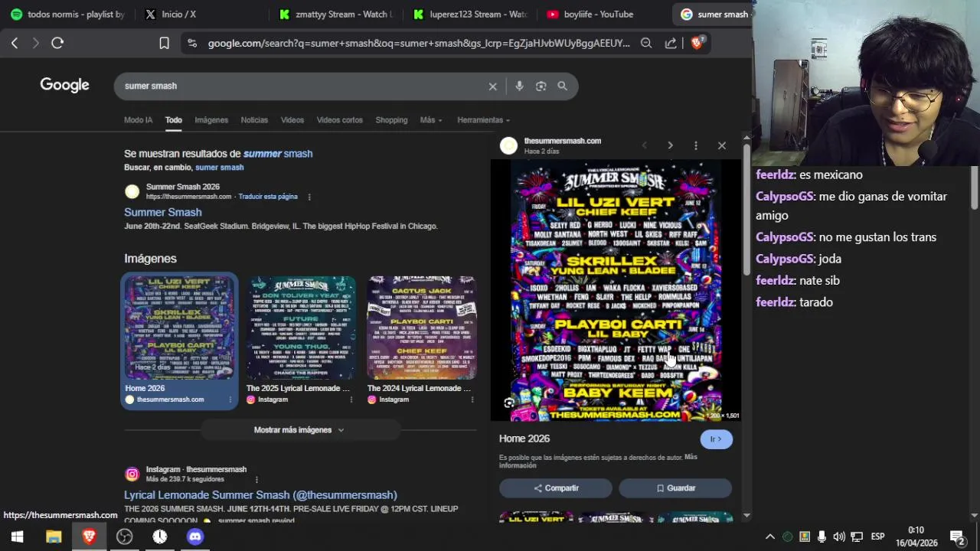The image size is (980, 551).
Task: Clear the Google search box
Action: tap(493, 86)
